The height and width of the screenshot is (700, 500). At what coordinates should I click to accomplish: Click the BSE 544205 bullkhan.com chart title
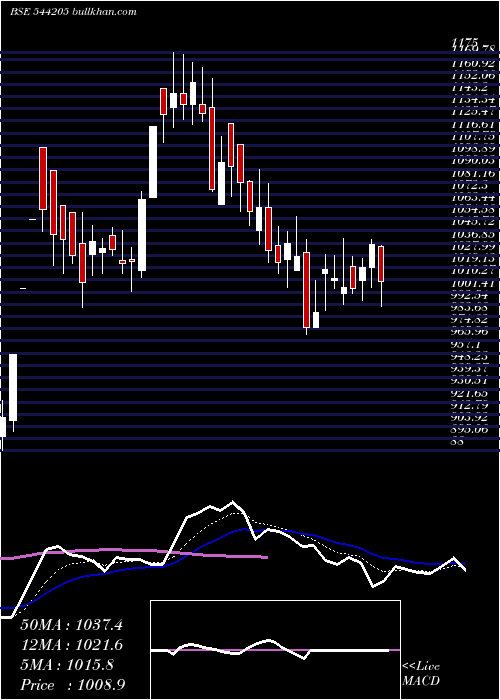point(73,12)
